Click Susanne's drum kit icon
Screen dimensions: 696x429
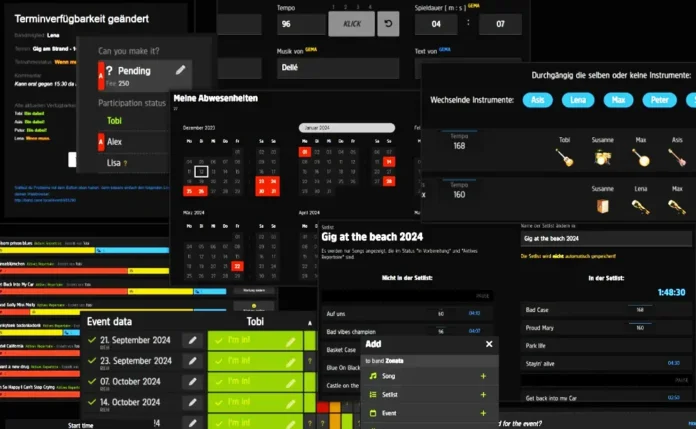click(602, 157)
